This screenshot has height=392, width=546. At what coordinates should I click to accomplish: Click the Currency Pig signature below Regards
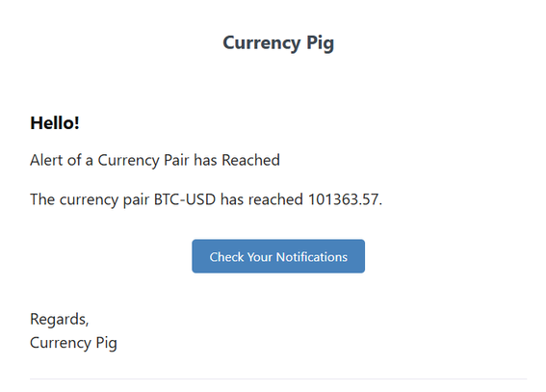point(73,343)
